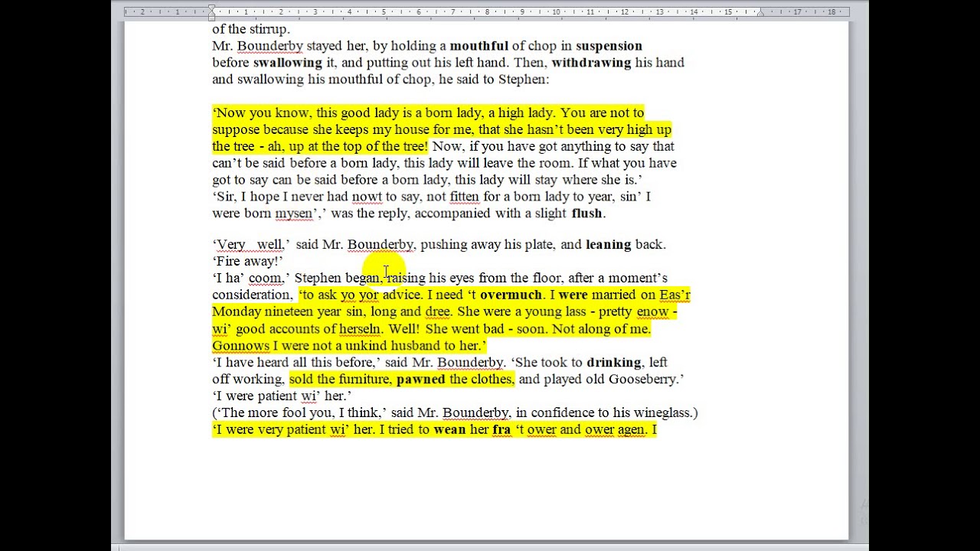Image resolution: width=980 pixels, height=551 pixels.
Task: Click the right indent marker on the ruler
Action: pos(760,14)
